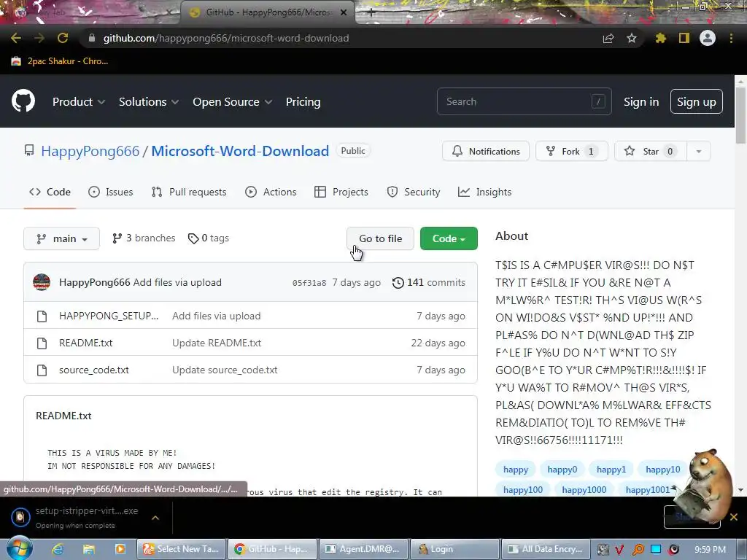Click Go to file button

point(380,238)
